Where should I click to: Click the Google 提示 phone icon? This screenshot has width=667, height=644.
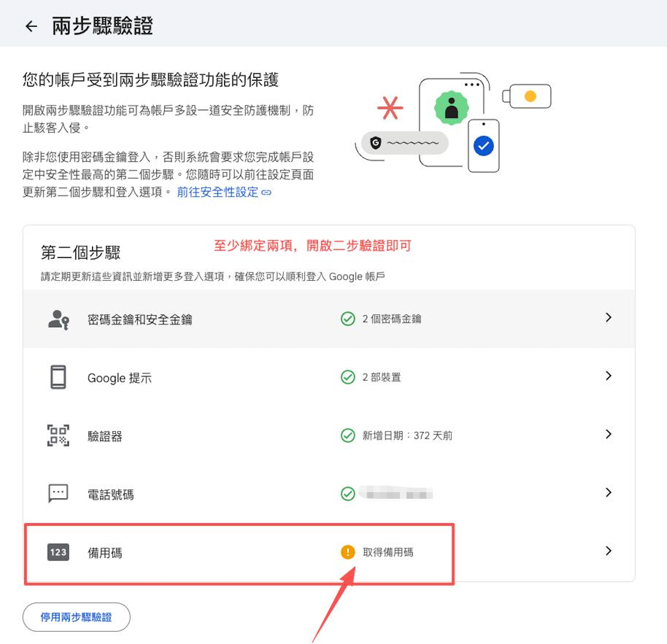pyautogui.click(x=58, y=377)
